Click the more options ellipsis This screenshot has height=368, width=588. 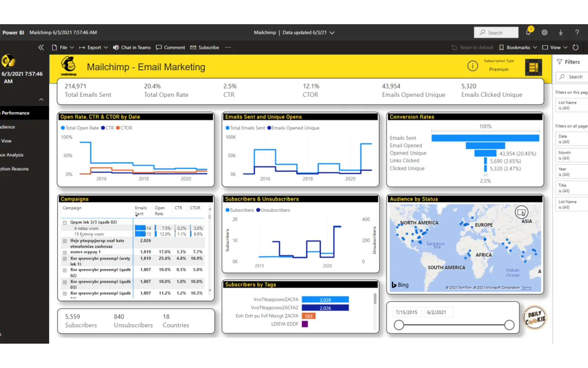coord(228,47)
